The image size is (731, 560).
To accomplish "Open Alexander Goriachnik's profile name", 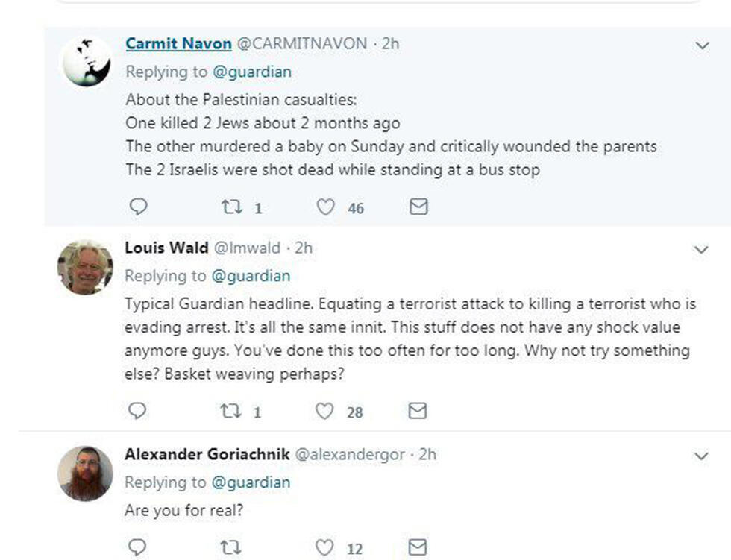I will 207,454.
